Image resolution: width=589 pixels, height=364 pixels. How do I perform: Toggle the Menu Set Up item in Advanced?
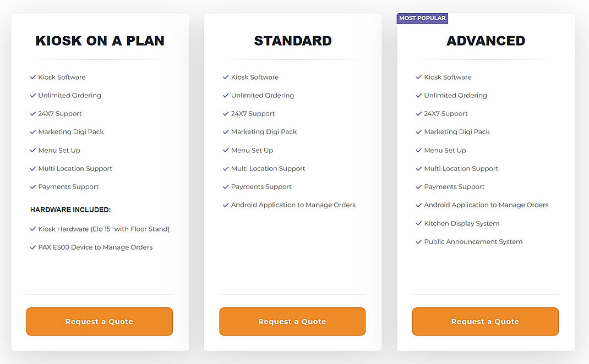click(x=445, y=150)
